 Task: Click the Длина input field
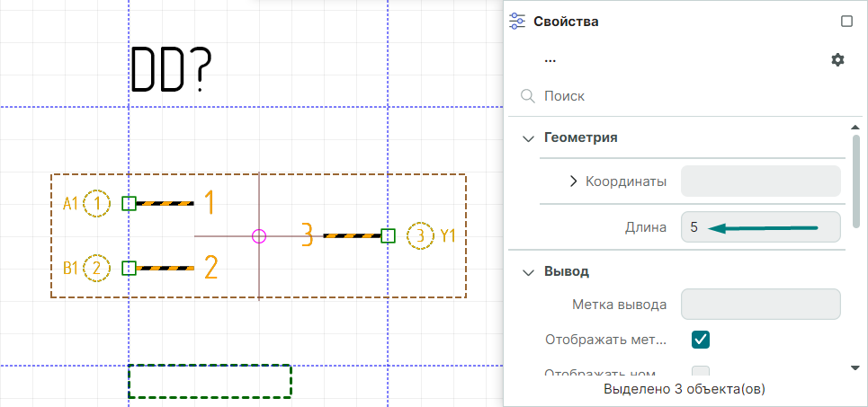pyautogui.click(x=760, y=227)
